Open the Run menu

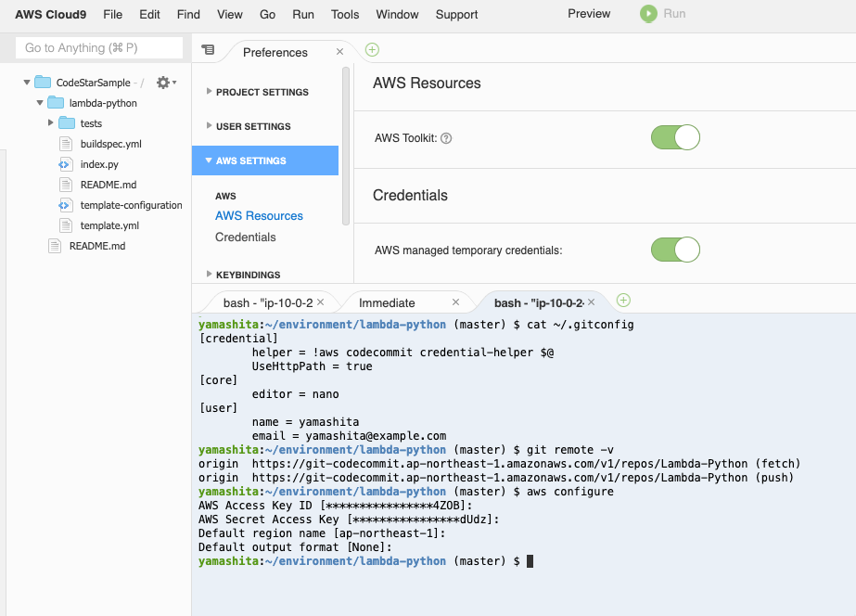point(303,15)
